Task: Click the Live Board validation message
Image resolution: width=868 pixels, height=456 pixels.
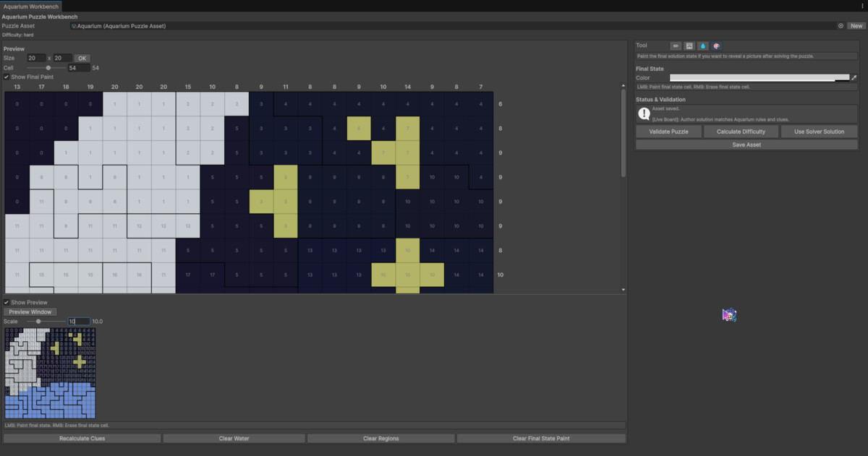Action: click(x=720, y=119)
